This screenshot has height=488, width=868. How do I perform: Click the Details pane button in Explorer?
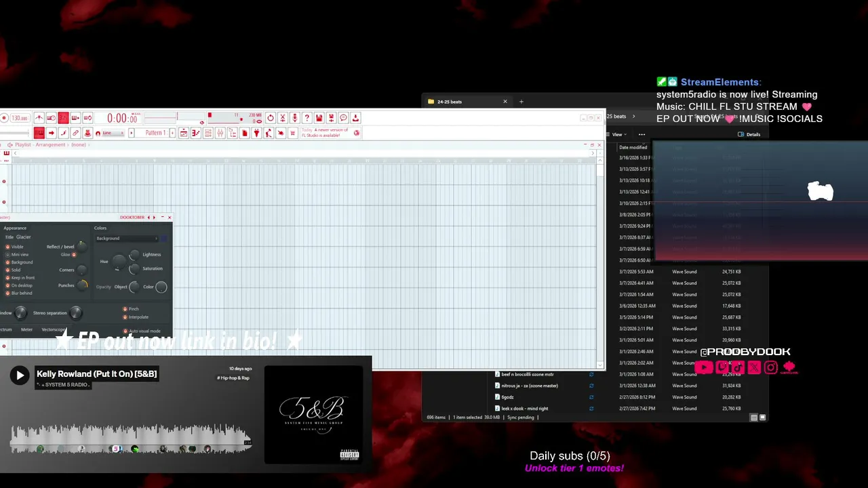click(749, 134)
